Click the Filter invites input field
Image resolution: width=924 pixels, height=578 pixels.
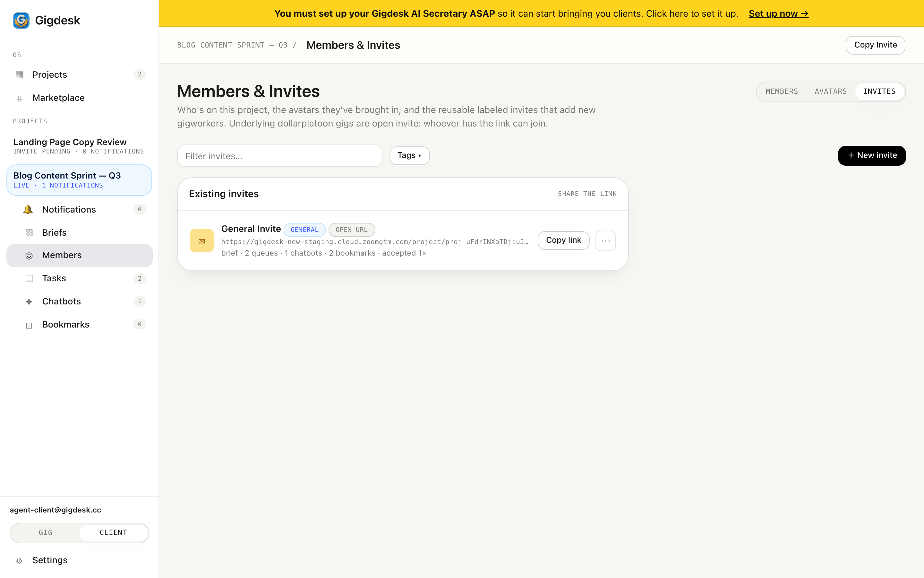(279, 156)
